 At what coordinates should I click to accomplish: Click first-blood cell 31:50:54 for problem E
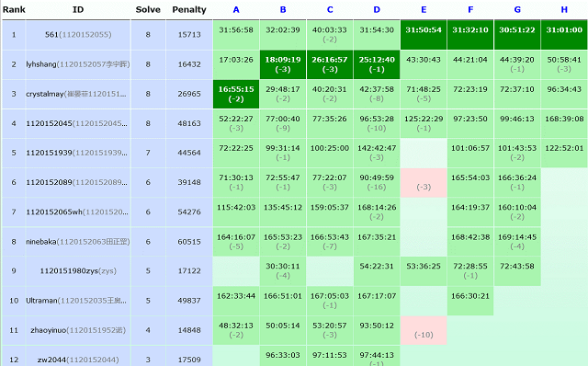pos(424,35)
